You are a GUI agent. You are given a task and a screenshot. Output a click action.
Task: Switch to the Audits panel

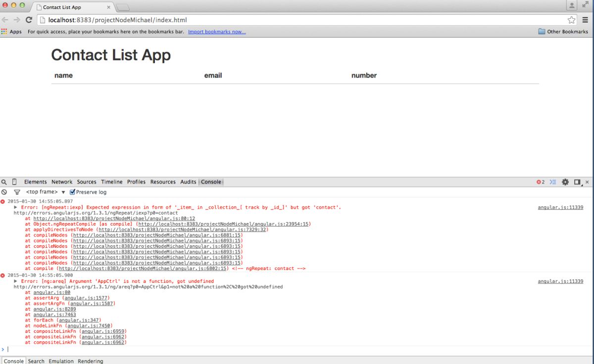click(188, 182)
